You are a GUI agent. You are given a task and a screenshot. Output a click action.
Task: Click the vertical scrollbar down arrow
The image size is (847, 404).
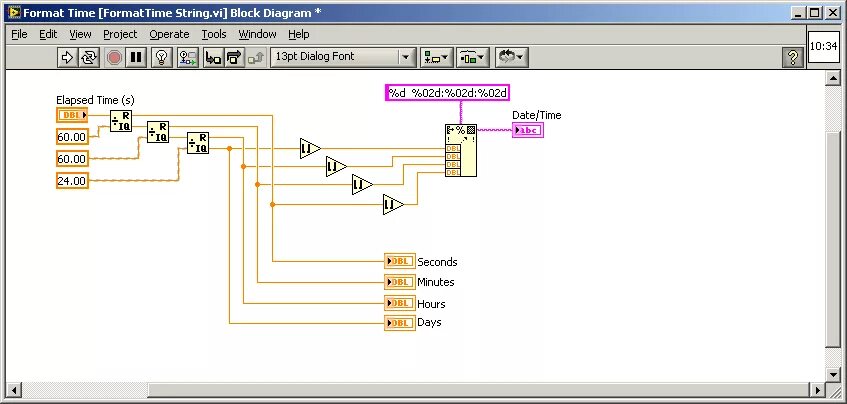(833, 374)
